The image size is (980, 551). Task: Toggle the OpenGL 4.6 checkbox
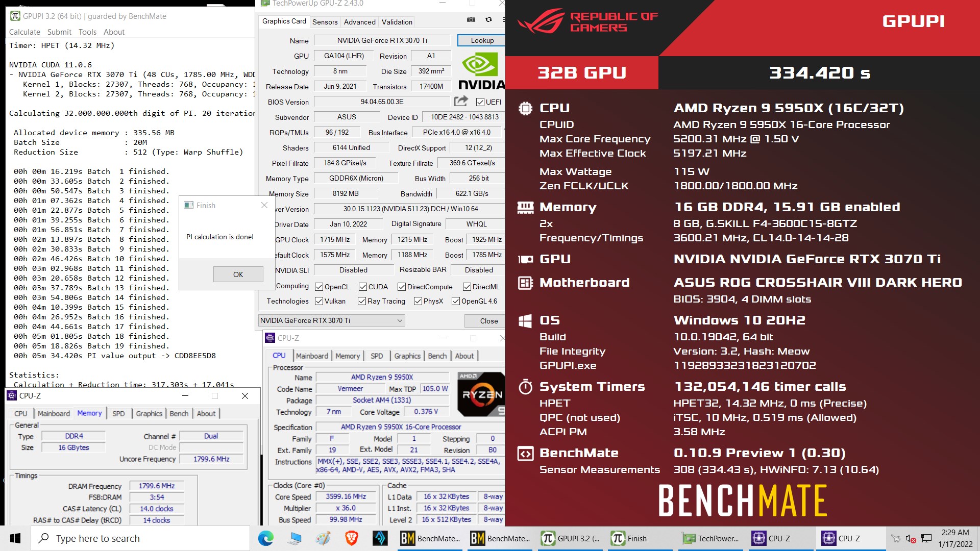(456, 301)
